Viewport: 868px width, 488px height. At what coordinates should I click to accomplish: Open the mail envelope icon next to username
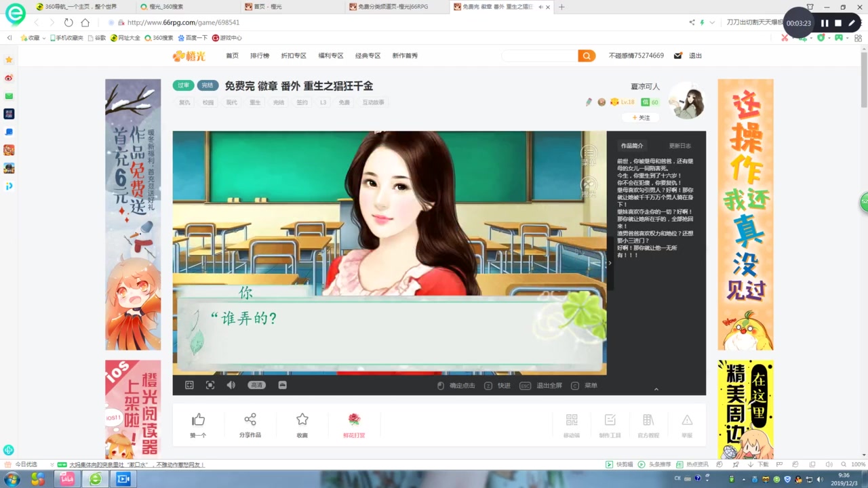click(677, 56)
